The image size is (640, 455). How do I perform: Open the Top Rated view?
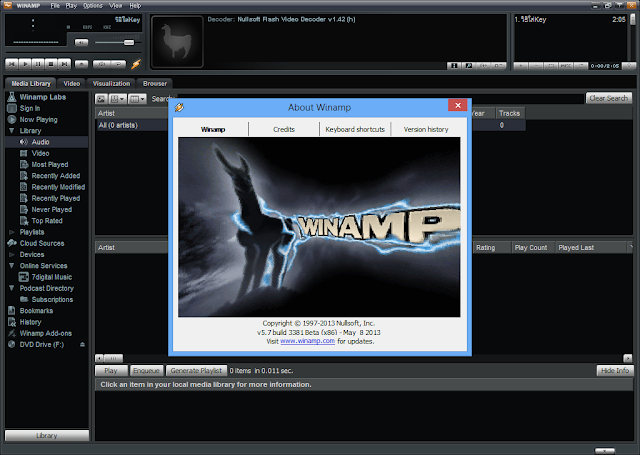coord(47,221)
